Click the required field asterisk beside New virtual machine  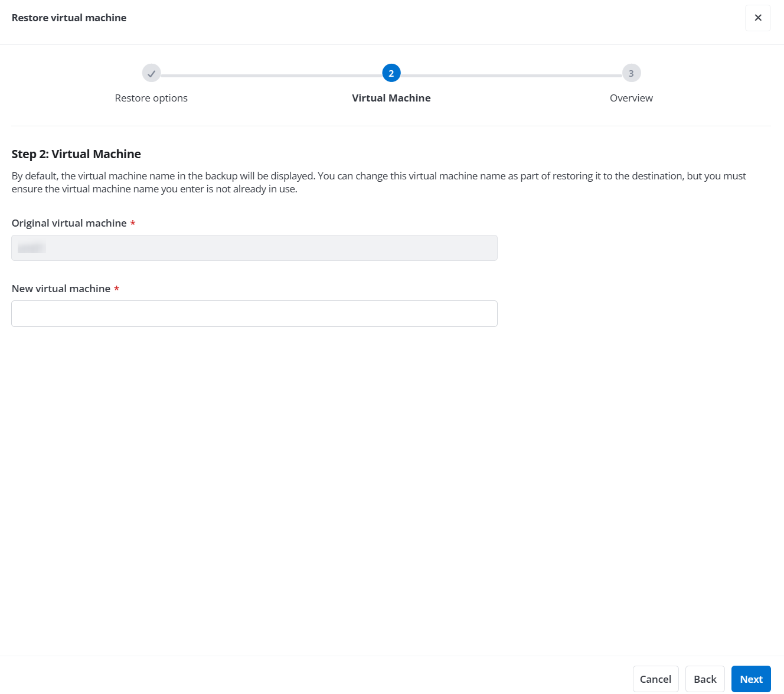point(116,289)
